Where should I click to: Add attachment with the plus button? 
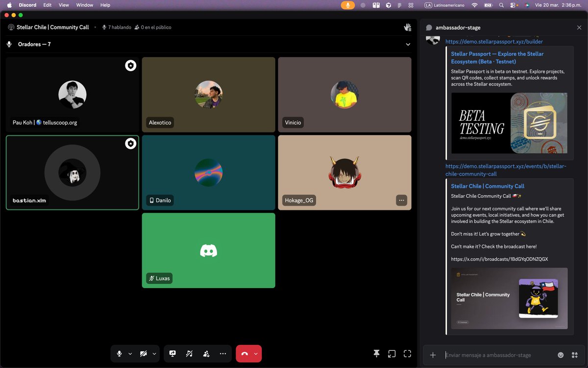click(x=433, y=355)
